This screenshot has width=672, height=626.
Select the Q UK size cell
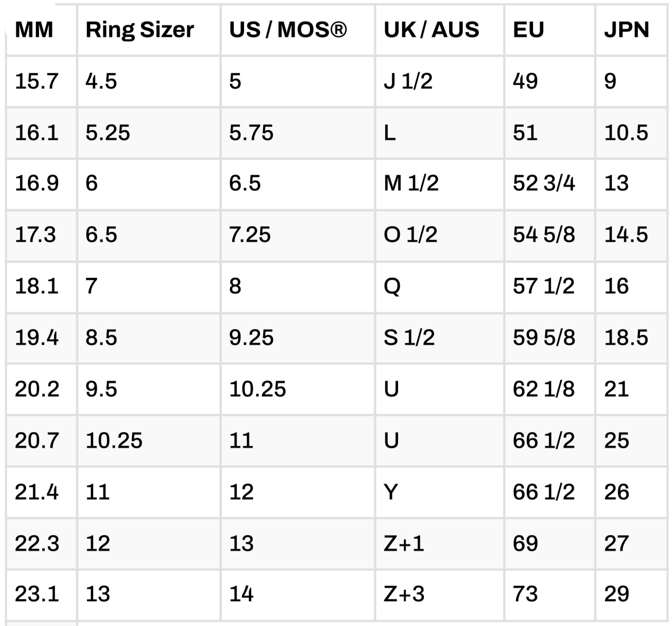(x=392, y=286)
